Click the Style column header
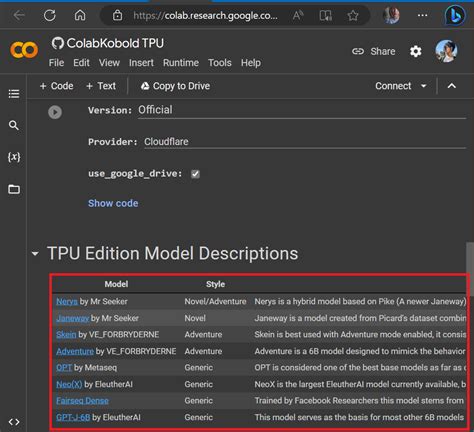The height and width of the screenshot is (432, 474). [215, 284]
